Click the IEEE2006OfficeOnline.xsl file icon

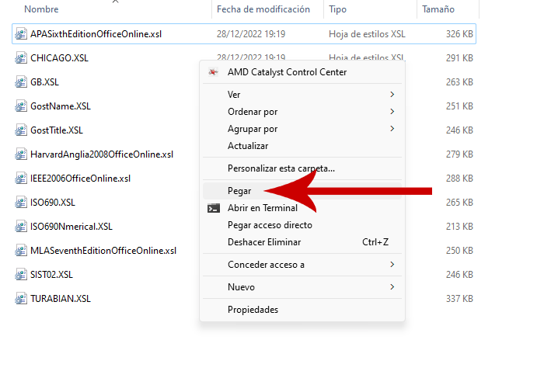click(x=21, y=179)
